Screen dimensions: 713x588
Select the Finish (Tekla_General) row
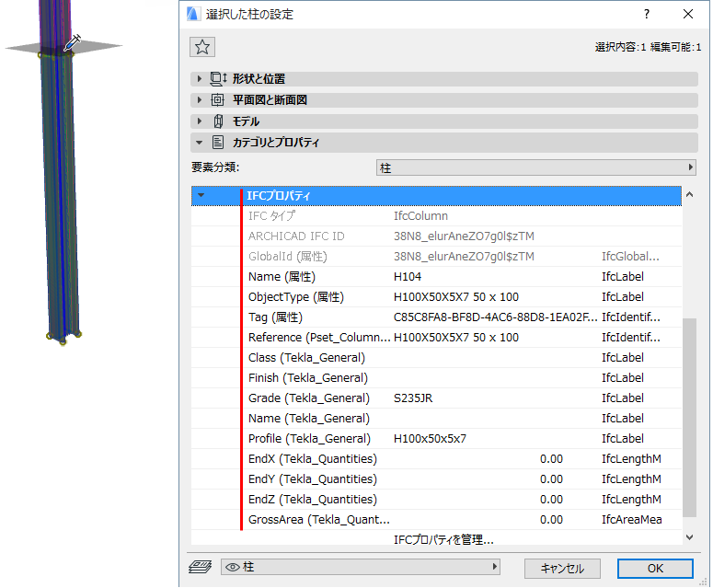pyautogui.click(x=436, y=378)
